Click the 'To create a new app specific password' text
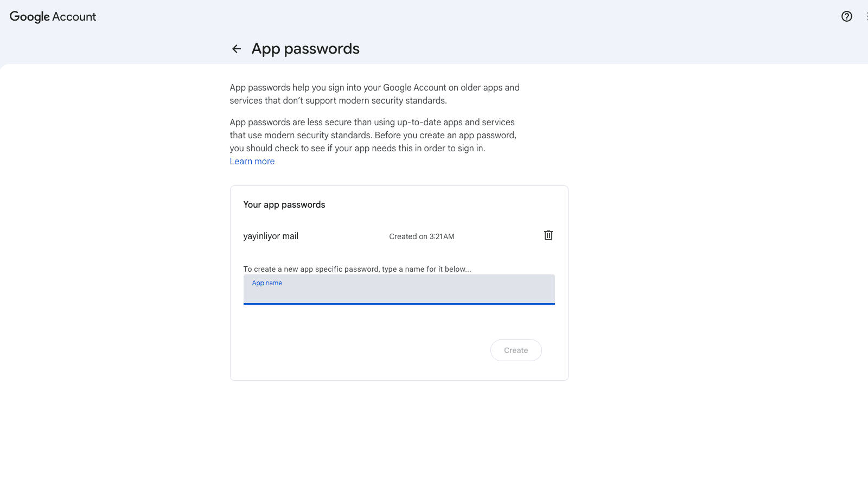The image size is (868, 488). pos(357,269)
